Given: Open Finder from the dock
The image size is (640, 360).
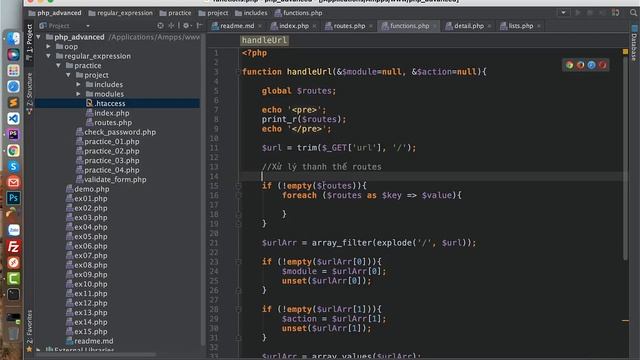Looking at the screenshot, I should pyautogui.click(x=13, y=38).
